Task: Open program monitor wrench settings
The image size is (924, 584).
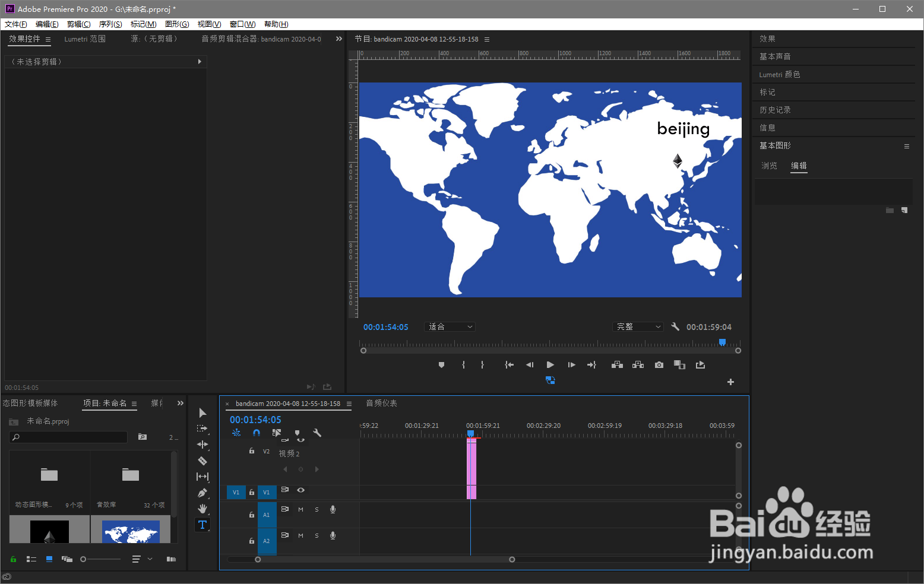Action: tap(675, 326)
